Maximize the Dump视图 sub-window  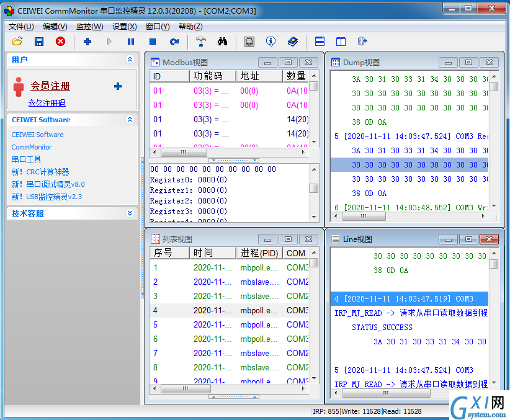pyautogui.click(x=468, y=62)
